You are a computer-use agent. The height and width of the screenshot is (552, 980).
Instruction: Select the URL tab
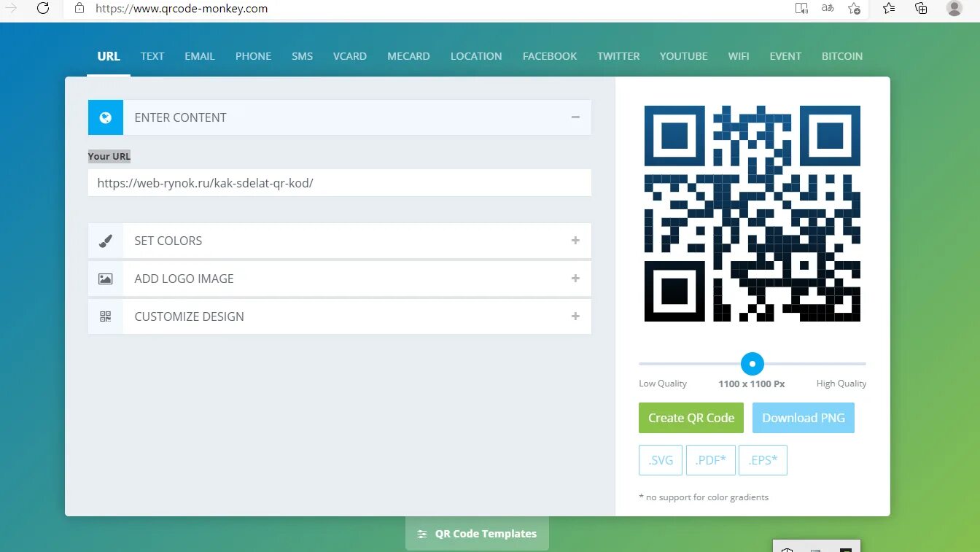[109, 56]
